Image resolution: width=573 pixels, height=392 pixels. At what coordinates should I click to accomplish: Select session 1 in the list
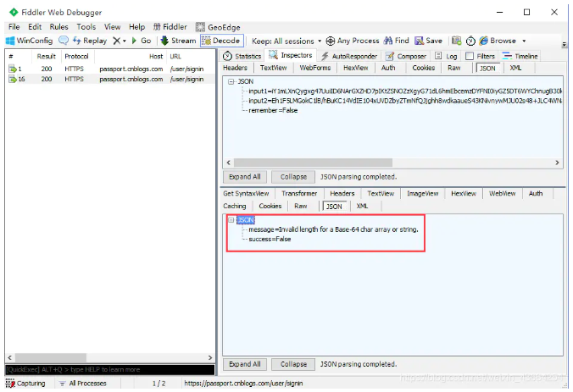click(109, 69)
